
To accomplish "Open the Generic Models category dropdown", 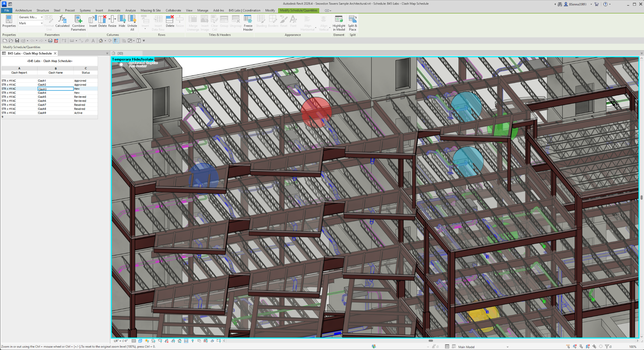I will 31,17.
